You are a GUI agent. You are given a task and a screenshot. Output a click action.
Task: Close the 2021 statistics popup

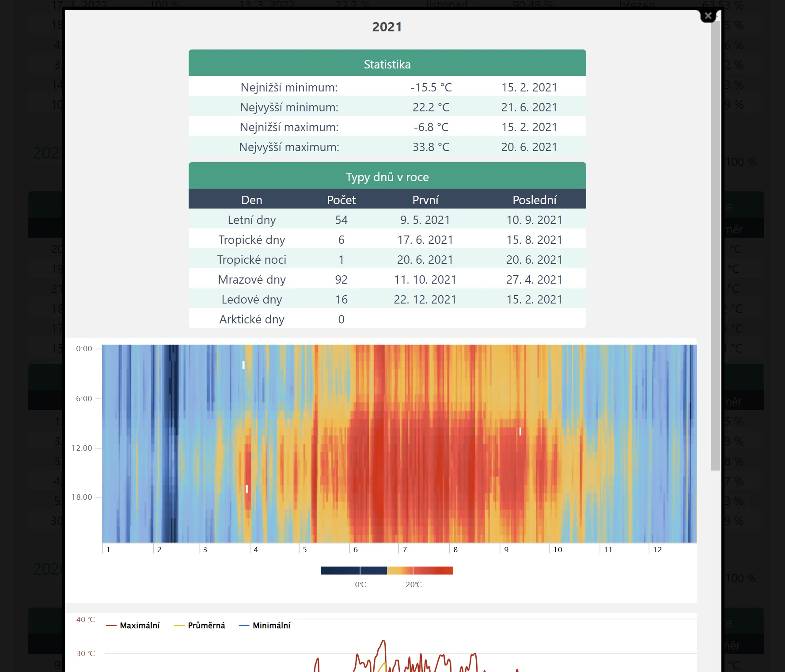point(708,16)
